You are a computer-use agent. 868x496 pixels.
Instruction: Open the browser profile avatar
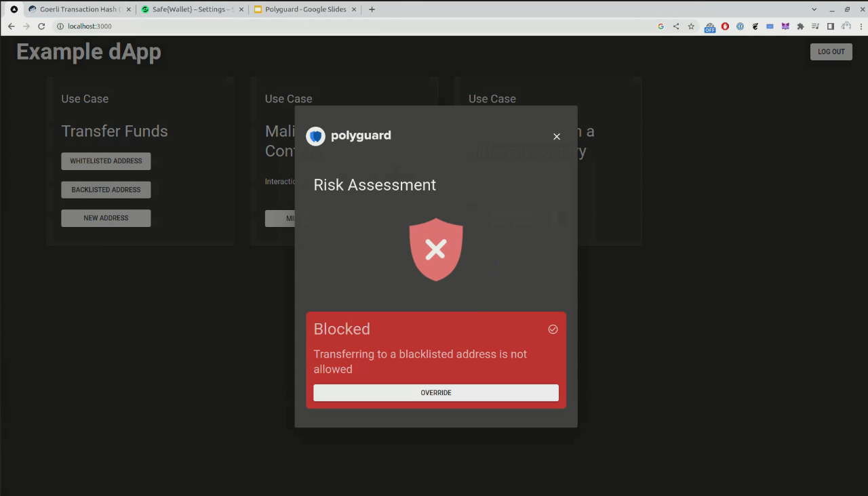pos(846,26)
